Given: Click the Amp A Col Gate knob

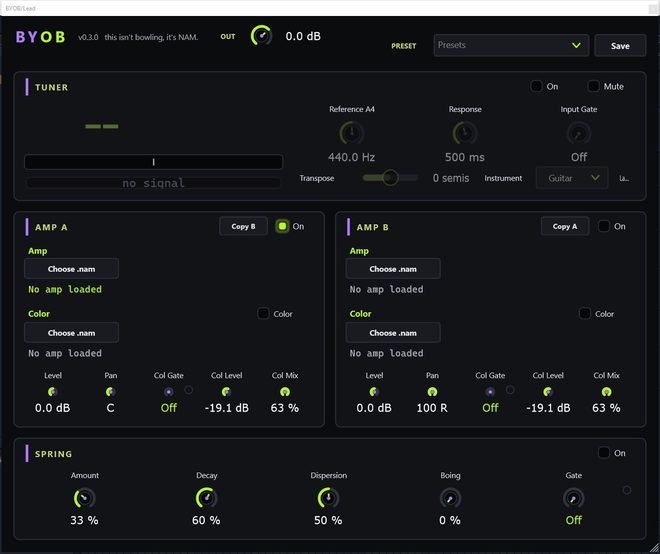Looking at the screenshot, I should pyautogui.click(x=168, y=392).
